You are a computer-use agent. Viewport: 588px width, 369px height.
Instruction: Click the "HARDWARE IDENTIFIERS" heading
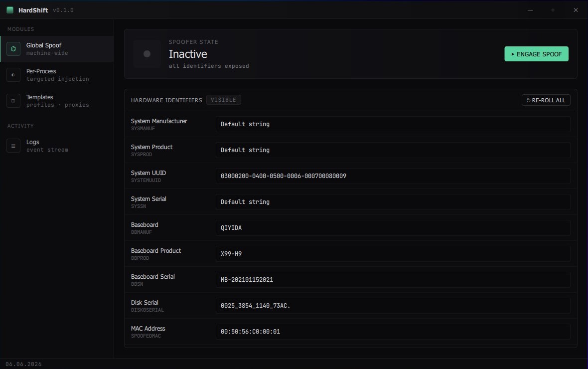tap(166, 100)
